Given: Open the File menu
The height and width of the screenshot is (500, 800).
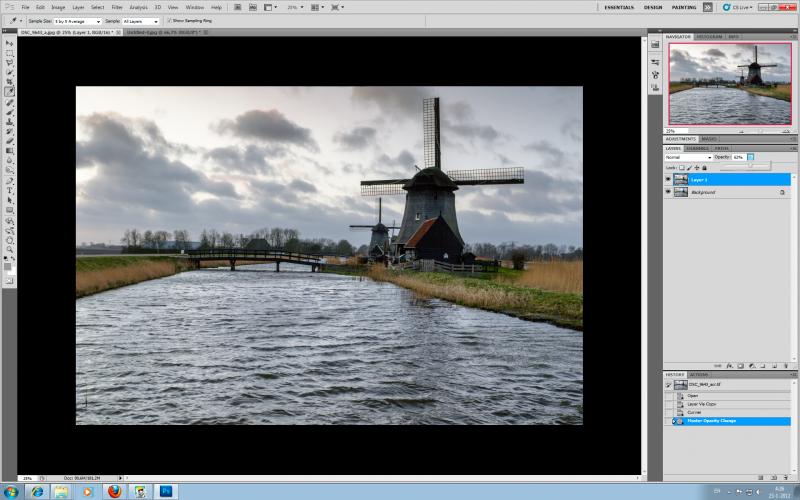Looking at the screenshot, I should coord(25,8).
